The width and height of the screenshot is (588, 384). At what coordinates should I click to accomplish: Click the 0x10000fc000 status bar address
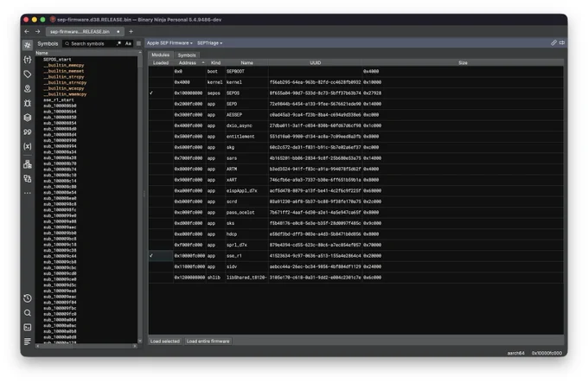pos(546,353)
